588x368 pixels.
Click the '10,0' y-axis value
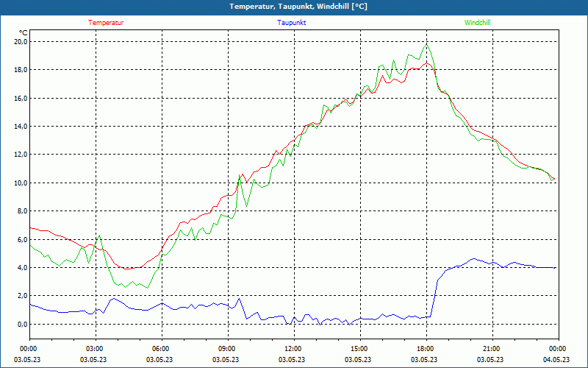coord(21,183)
